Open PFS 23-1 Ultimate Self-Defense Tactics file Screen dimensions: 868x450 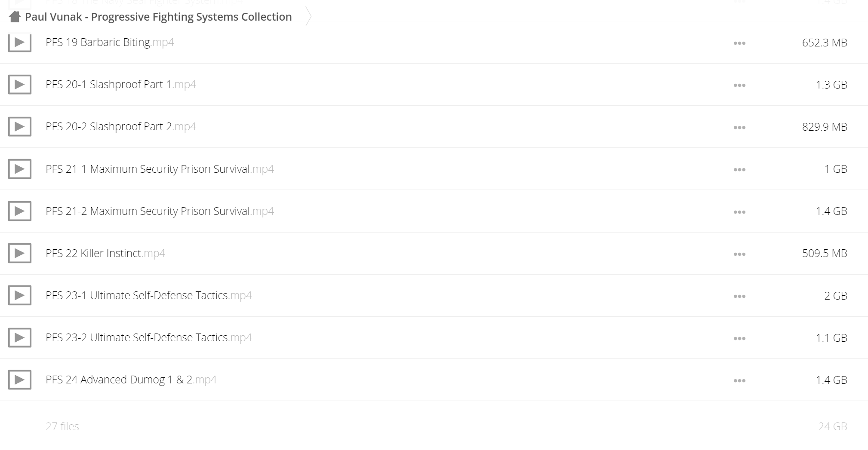149,295
